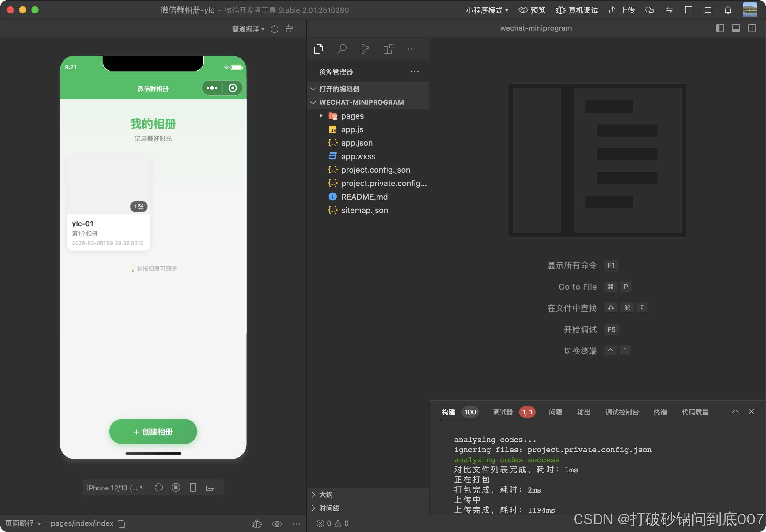Switch to the 终端 tab
The image size is (766, 532).
tap(660, 412)
